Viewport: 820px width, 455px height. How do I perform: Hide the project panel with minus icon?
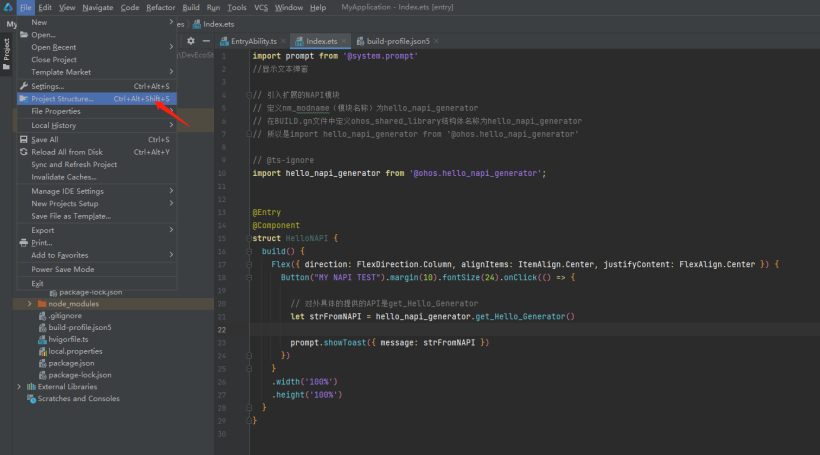[207, 41]
